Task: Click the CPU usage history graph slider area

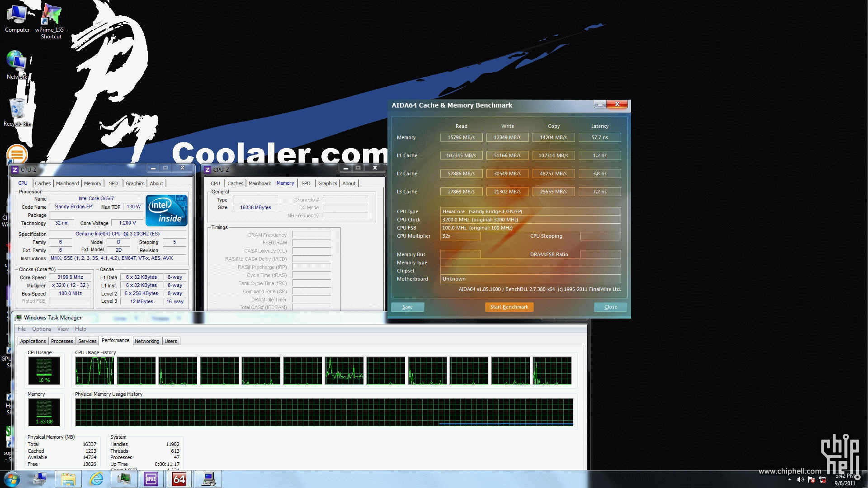Action: [x=324, y=371]
